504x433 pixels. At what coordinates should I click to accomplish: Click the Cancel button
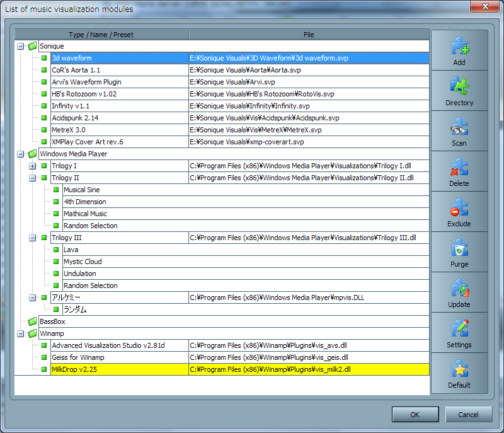(x=468, y=414)
